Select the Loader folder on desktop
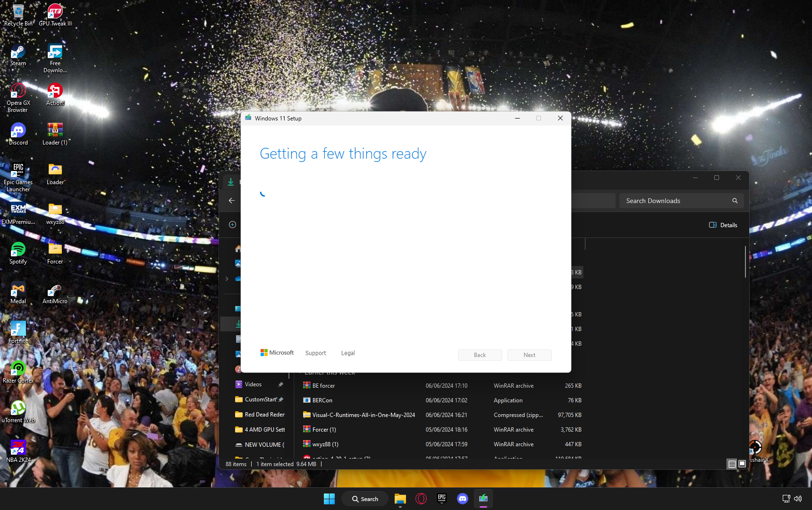 pyautogui.click(x=55, y=174)
